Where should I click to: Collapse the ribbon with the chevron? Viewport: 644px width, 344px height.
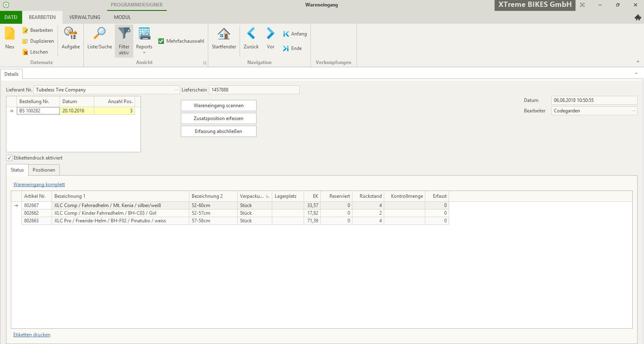638,62
